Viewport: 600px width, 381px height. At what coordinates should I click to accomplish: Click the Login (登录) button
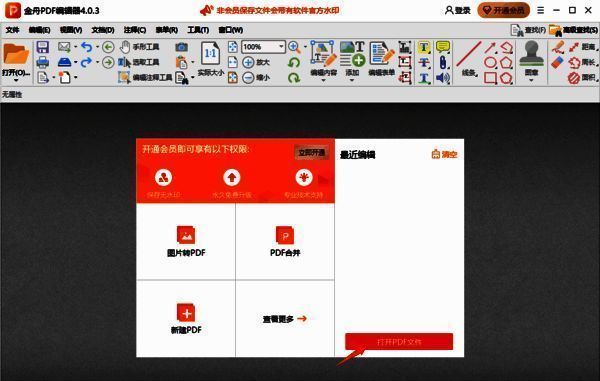[458, 10]
